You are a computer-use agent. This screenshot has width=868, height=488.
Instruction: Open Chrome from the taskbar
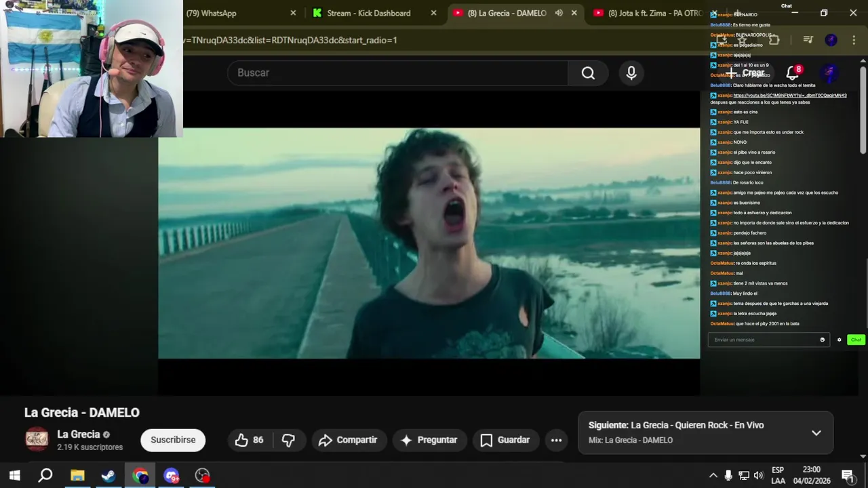140,476
